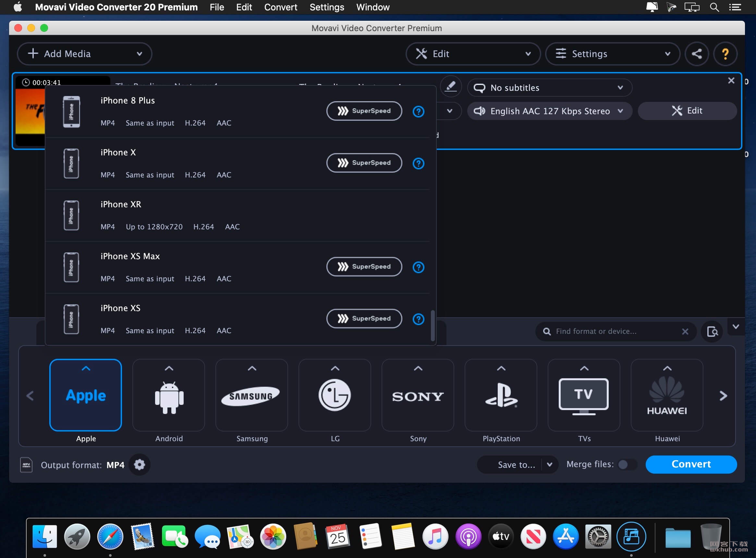756x558 pixels.
Task: Select the Huawei device category
Action: click(667, 395)
